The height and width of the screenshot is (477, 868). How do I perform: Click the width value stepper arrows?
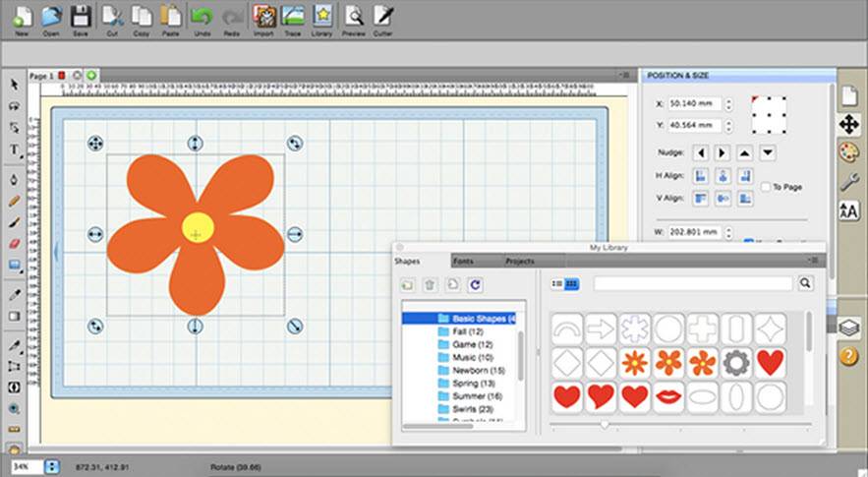[x=728, y=232]
